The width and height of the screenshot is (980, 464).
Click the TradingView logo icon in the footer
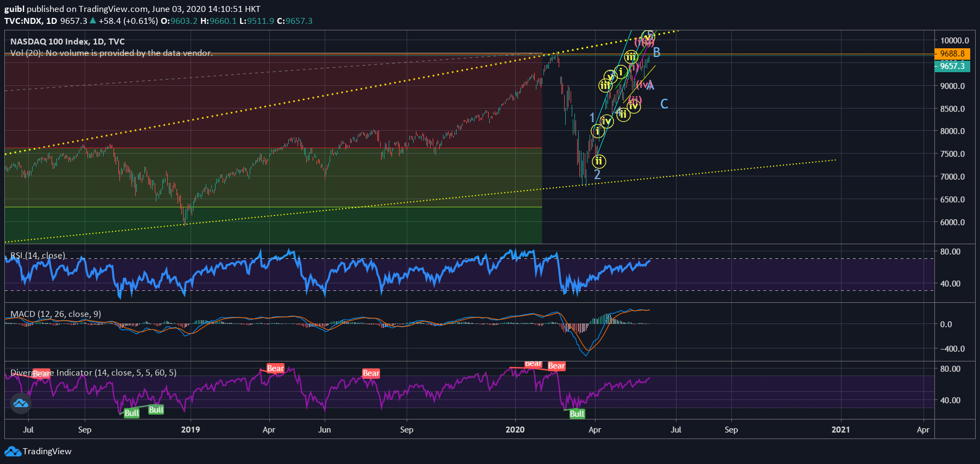(x=12, y=452)
